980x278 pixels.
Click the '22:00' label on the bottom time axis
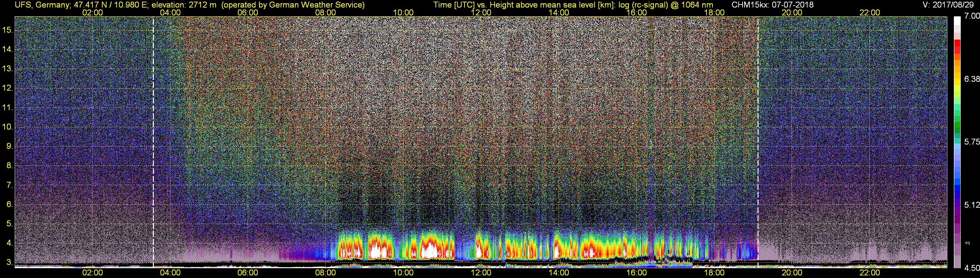(x=870, y=273)
